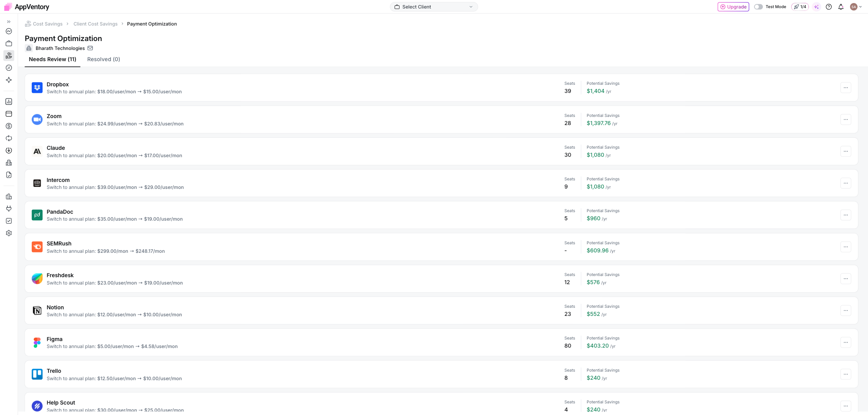
Task: Open the dollar coin icon in the sidebar
Action: point(9,126)
